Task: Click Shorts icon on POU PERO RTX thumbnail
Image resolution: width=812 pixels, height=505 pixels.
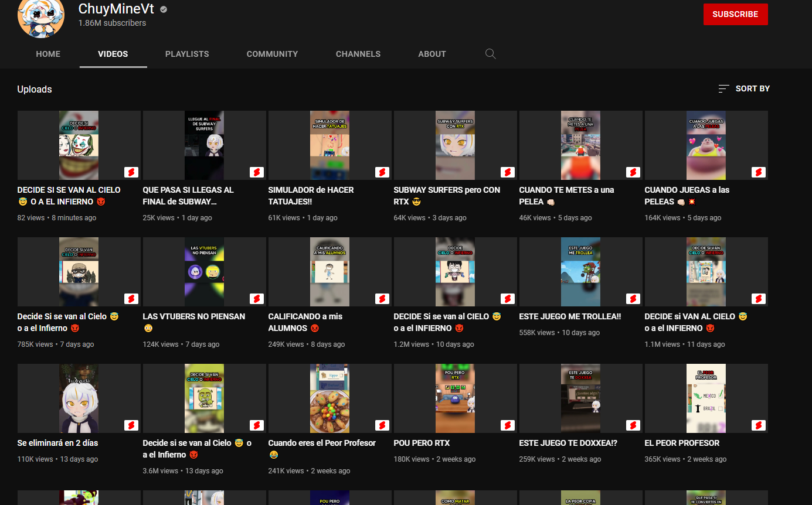Action: click(x=507, y=425)
